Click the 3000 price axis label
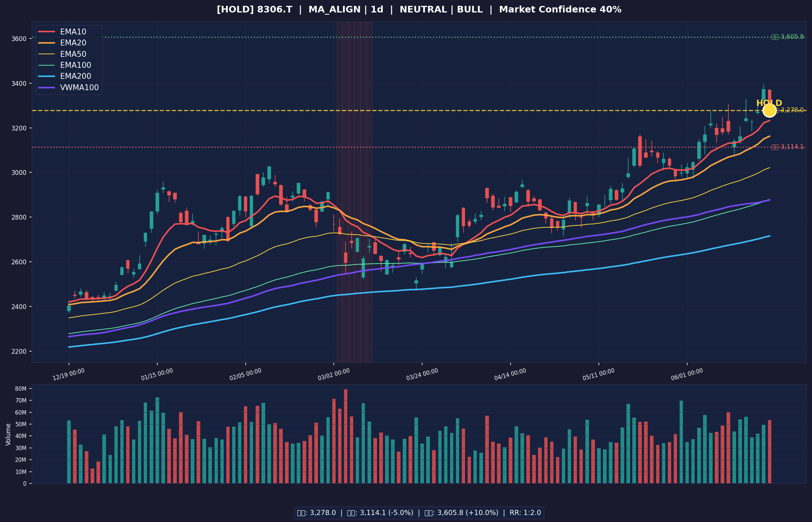Screen dimensions: 812x522 coord(20,173)
